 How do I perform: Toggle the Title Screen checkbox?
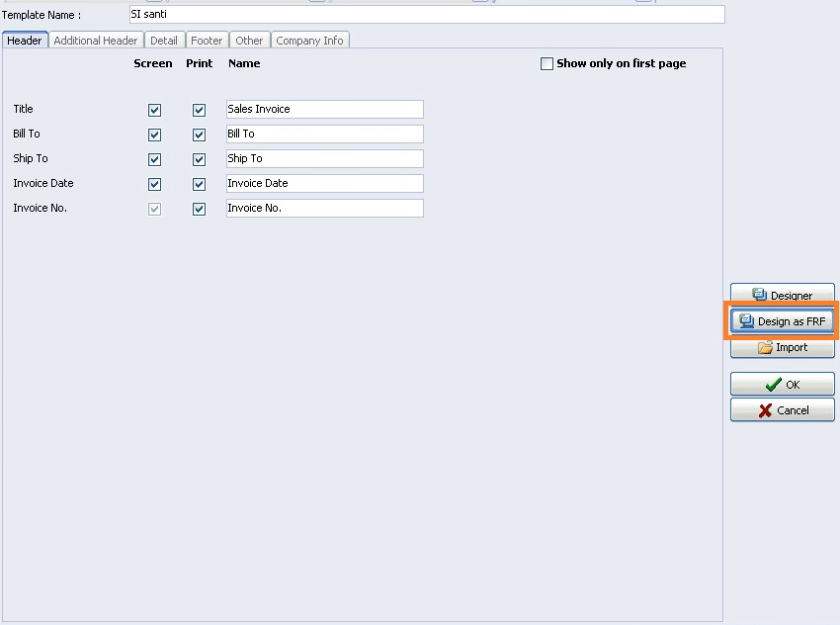coord(154,110)
